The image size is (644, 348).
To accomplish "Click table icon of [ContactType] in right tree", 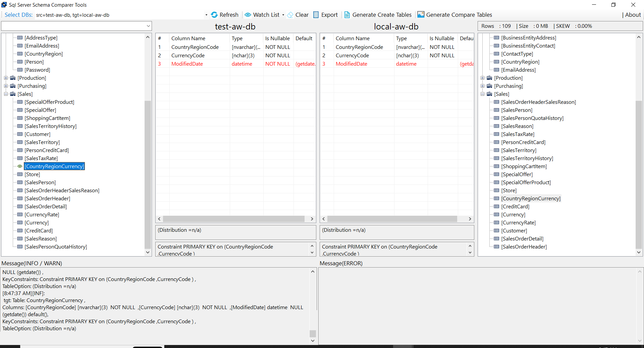I will [496, 54].
